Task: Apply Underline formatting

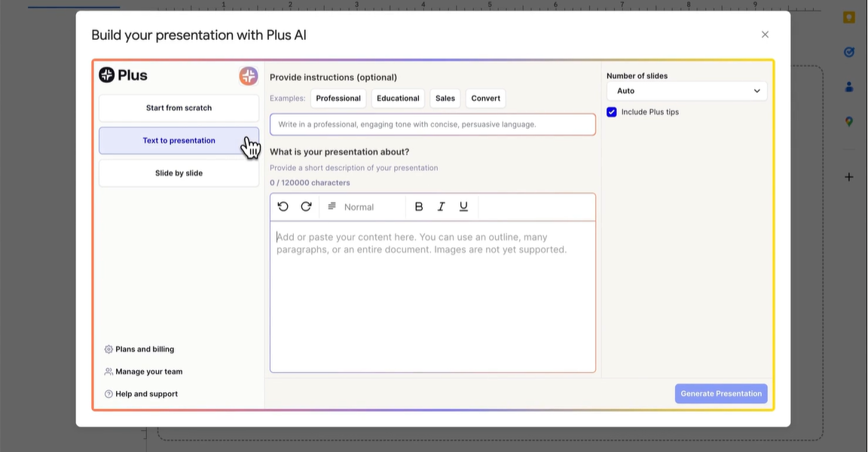Action: 463,206
